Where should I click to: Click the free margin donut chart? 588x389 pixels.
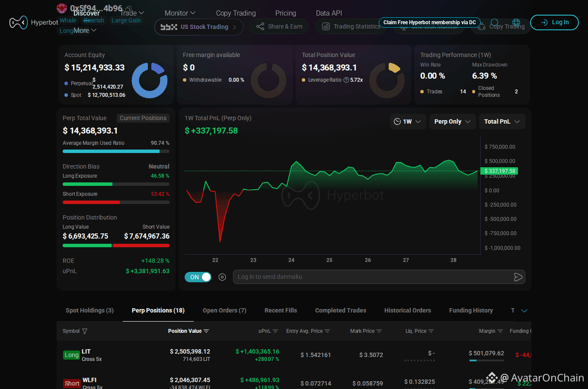tap(268, 80)
